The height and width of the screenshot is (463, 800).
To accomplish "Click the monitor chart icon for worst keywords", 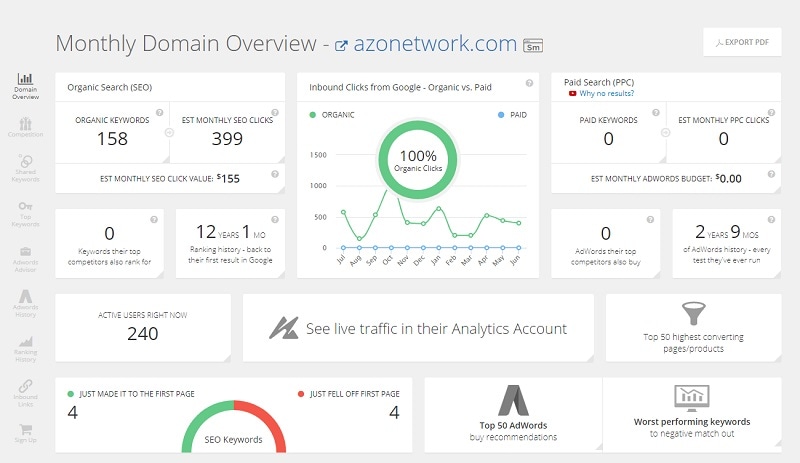I will (692, 398).
